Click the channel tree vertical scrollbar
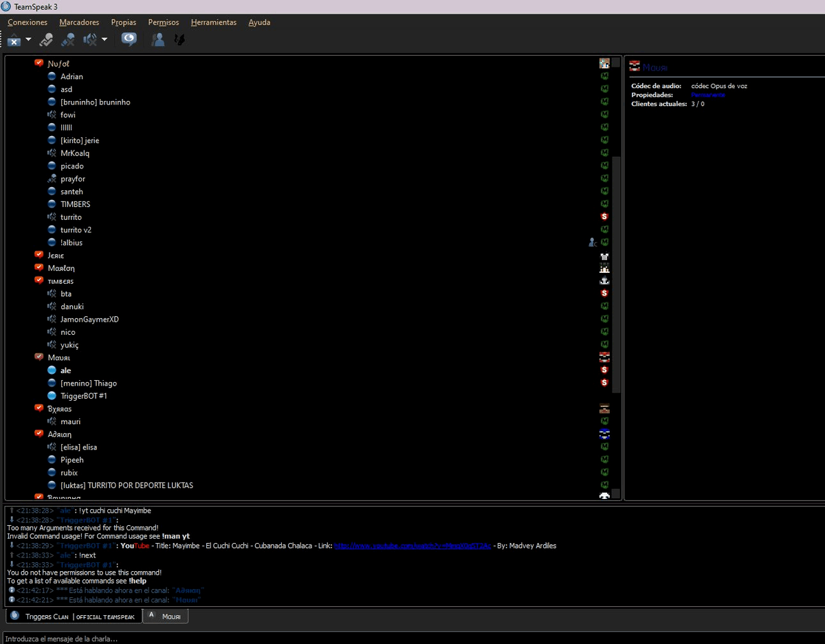Viewport: 825px width, 644px height. click(x=617, y=275)
